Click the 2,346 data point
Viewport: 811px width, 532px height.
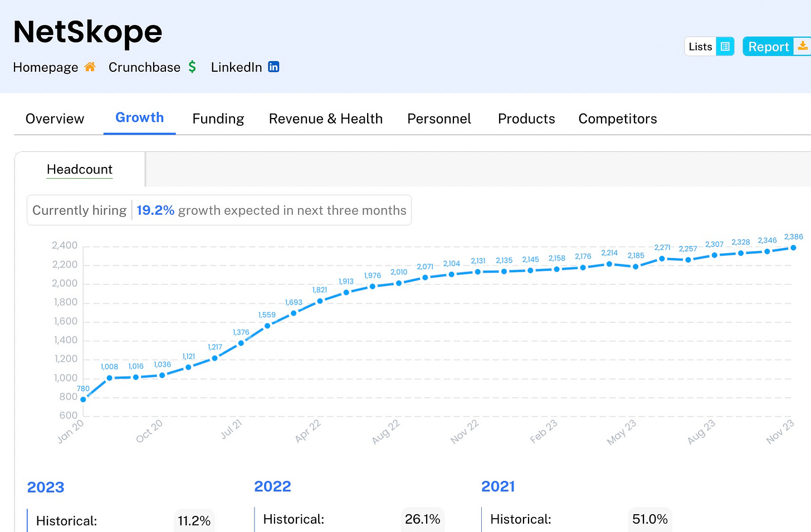point(767,252)
